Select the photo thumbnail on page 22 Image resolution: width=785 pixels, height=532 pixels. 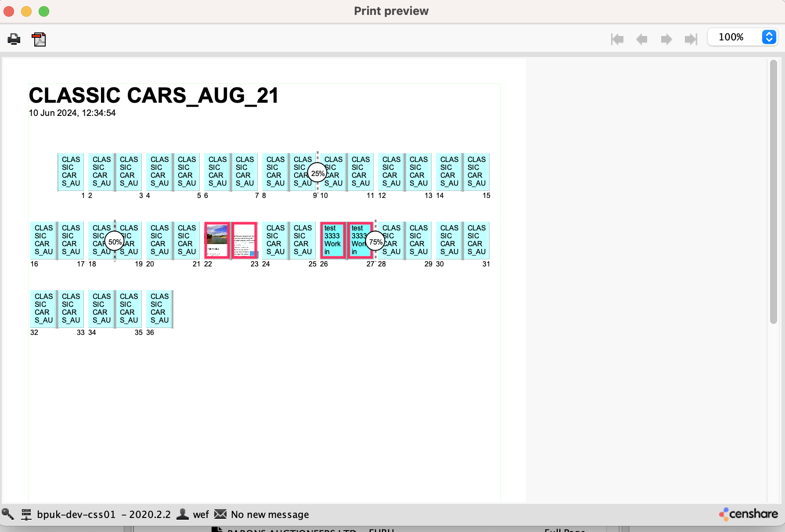point(216,240)
